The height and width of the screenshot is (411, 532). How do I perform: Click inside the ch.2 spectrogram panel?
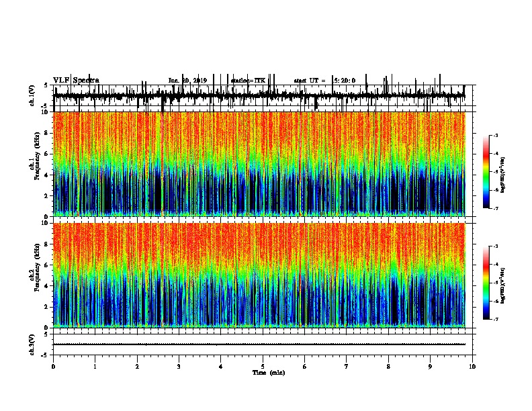(259, 275)
